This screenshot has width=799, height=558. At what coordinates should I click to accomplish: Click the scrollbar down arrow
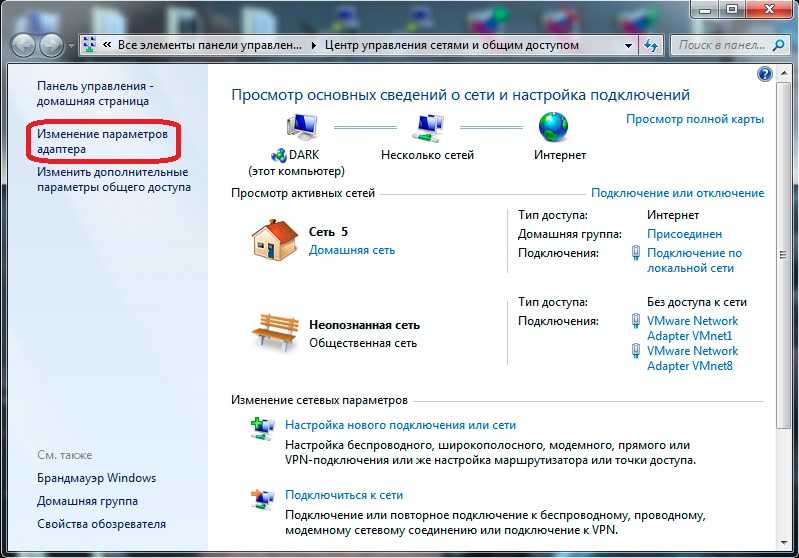[x=784, y=543]
